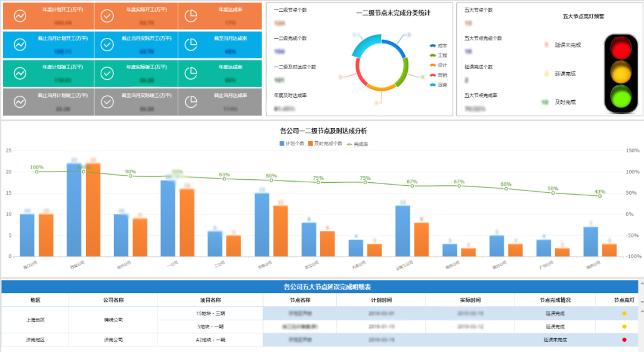Viewport: 644px width, 352px height.
Task: Click the checkmark icon on the 年度实际开工 card
Action: 106,17
